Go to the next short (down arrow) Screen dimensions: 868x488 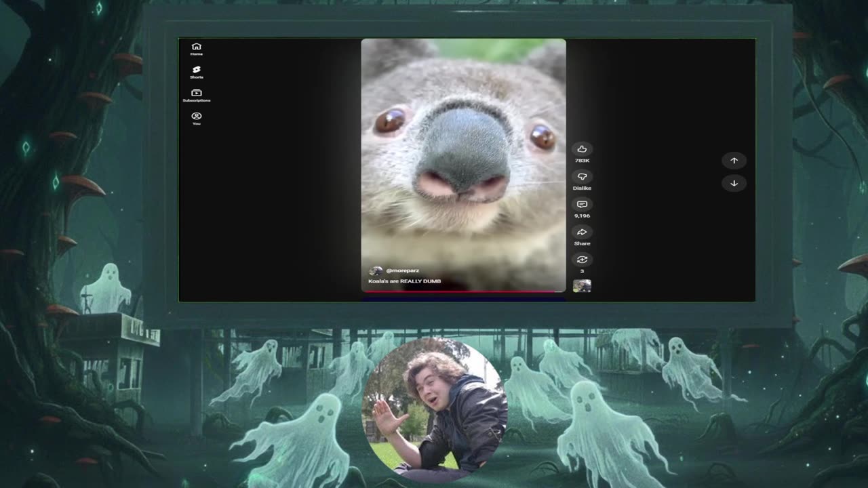734,183
